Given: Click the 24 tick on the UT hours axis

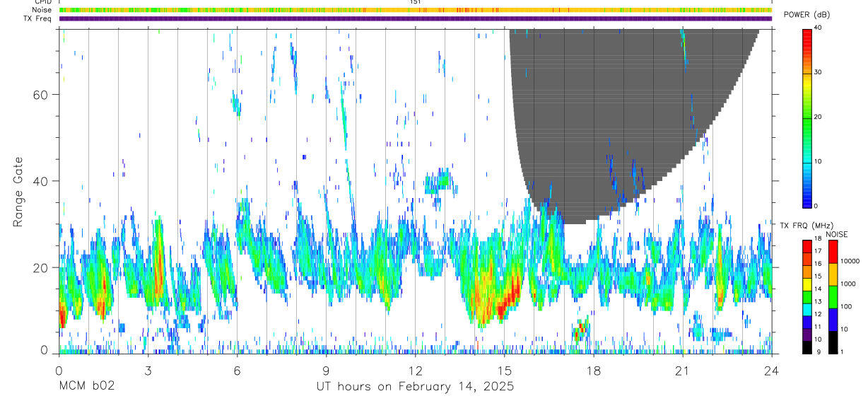Looking at the screenshot, I should click(x=771, y=370).
